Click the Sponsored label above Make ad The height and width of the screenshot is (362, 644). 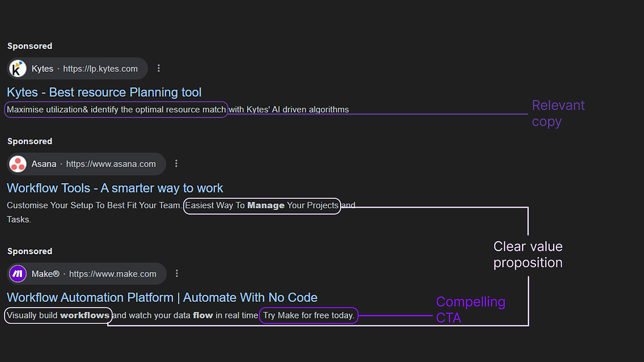(x=30, y=251)
